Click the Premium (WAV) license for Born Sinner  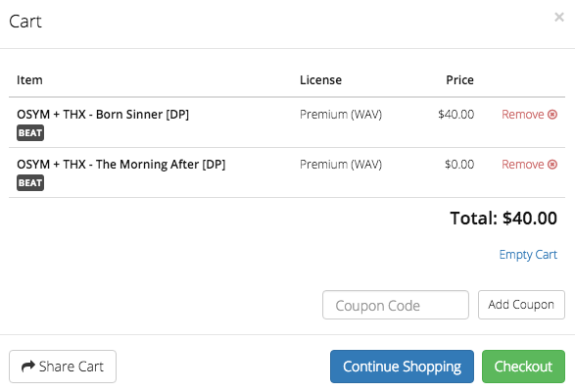point(341,115)
